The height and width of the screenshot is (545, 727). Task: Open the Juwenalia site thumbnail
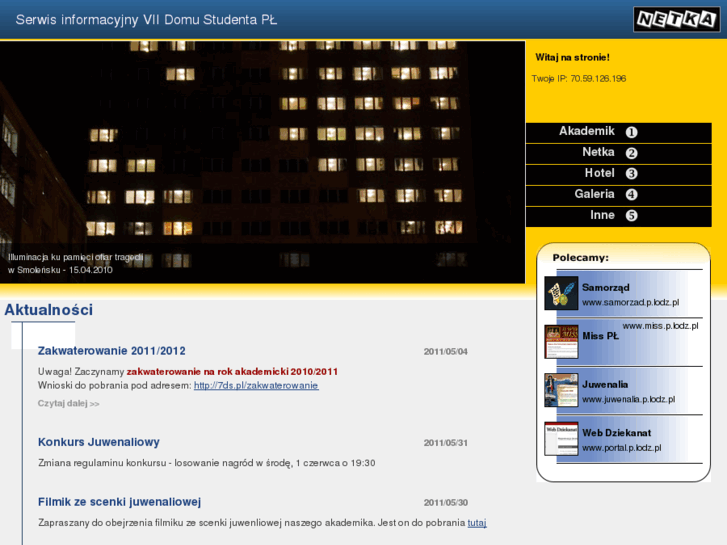pyautogui.click(x=561, y=390)
